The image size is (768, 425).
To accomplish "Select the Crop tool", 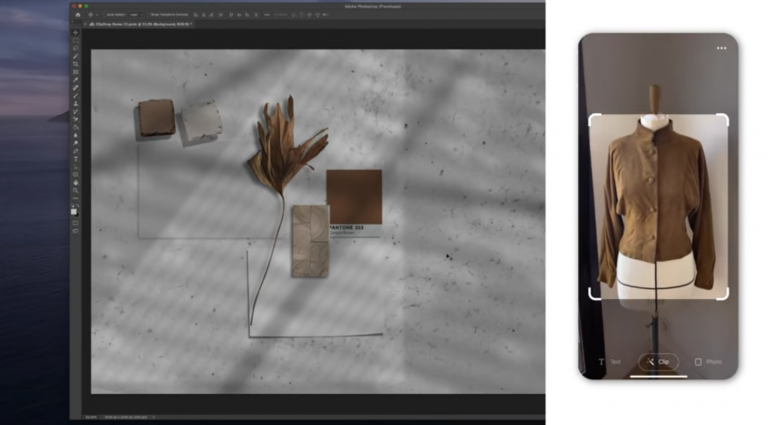I will [x=75, y=64].
